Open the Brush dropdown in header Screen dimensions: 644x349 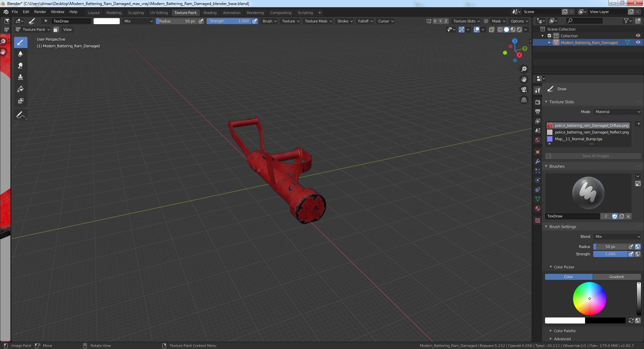click(x=269, y=21)
